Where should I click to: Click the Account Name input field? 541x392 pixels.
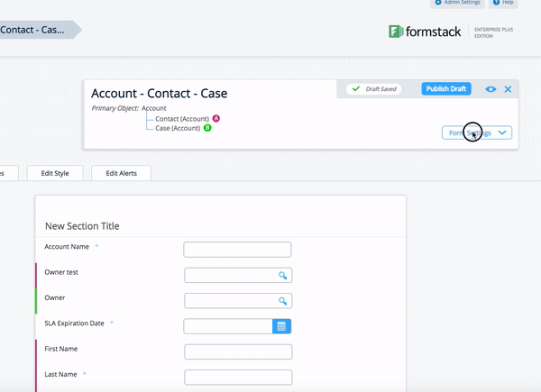point(237,250)
